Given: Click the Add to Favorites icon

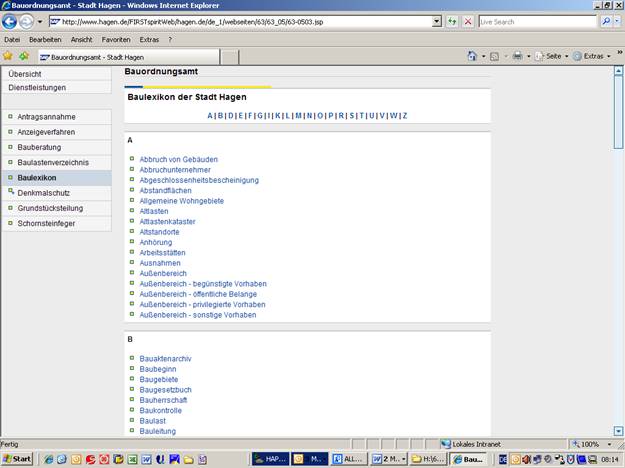Looking at the screenshot, I should (23, 56).
